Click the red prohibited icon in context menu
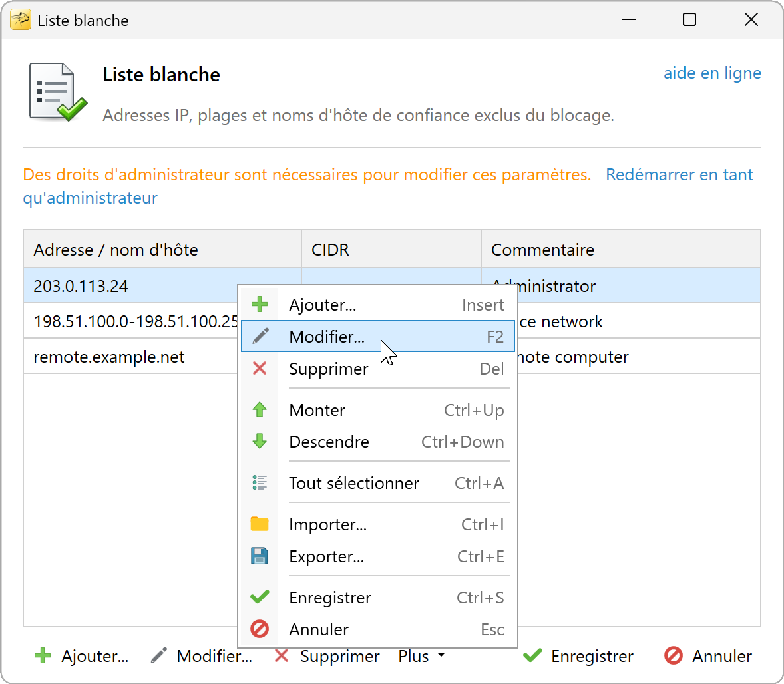 pyautogui.click(x=260, y=629)
